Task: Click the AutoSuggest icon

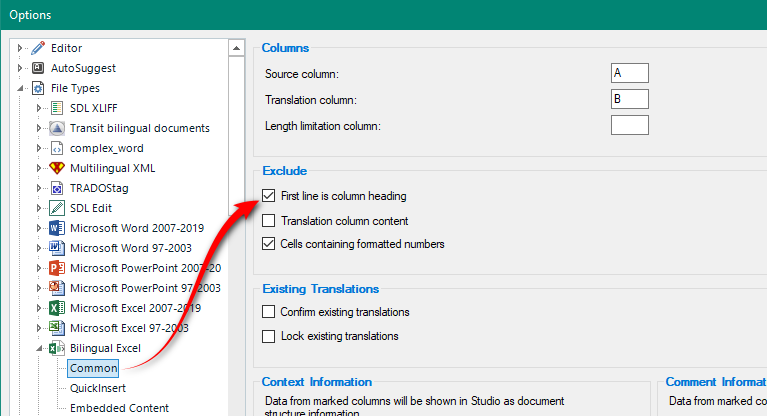Action: [x=38, y=68]
